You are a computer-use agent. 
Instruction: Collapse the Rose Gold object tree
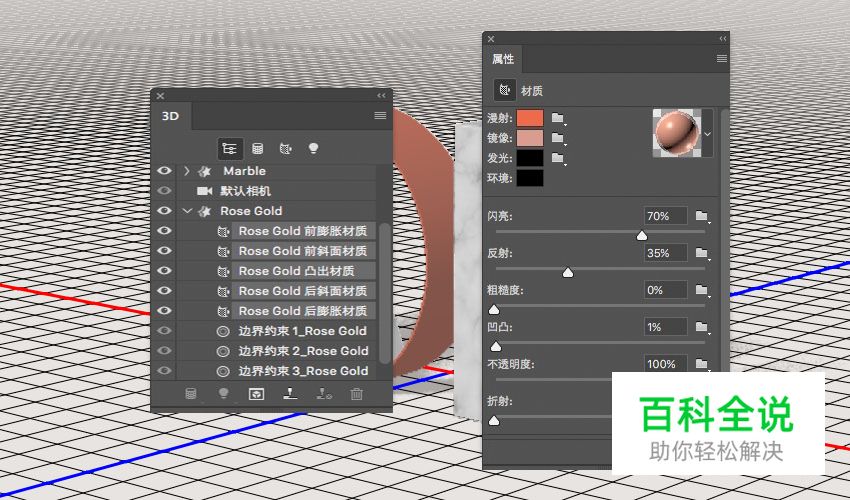point(188,211)
